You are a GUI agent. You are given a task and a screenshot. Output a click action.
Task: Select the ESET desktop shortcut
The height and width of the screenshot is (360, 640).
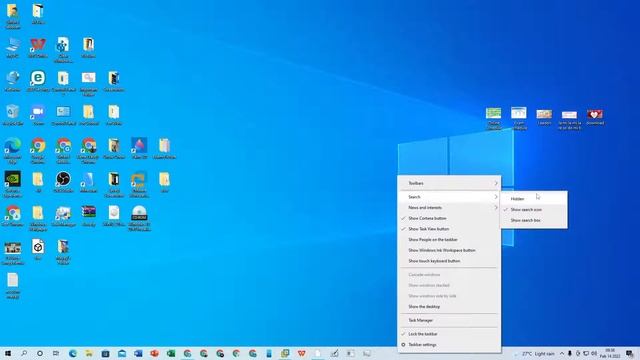(38, 81)
